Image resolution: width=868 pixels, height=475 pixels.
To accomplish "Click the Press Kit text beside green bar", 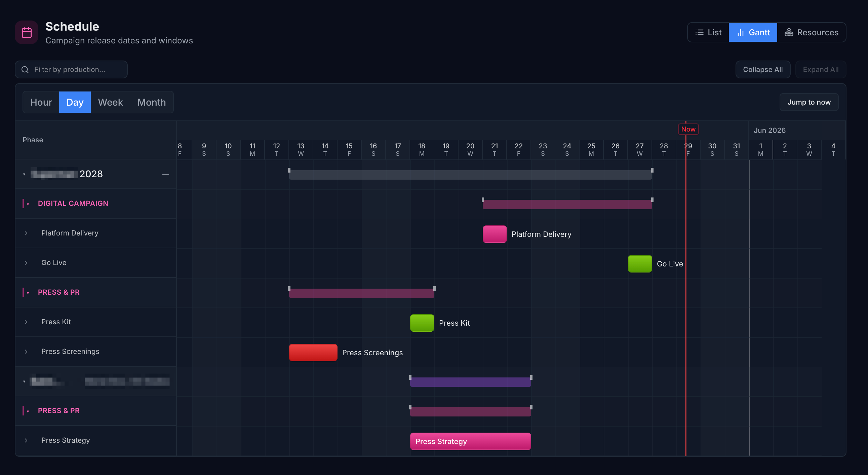I will click(x=454, y=323).
